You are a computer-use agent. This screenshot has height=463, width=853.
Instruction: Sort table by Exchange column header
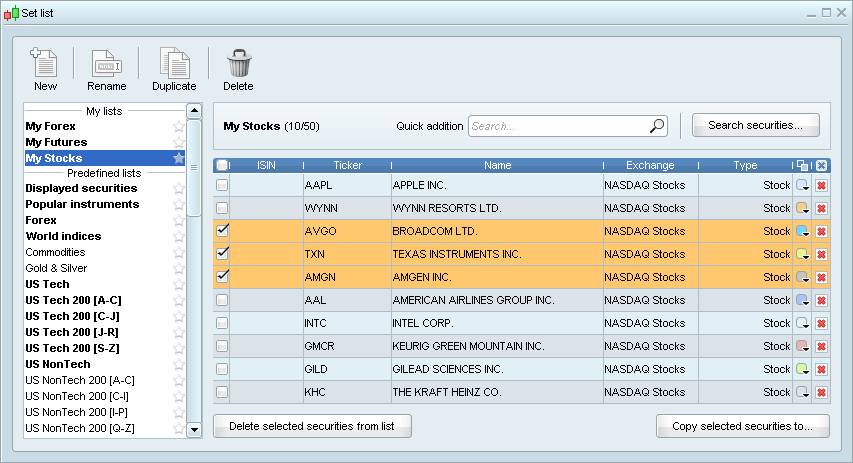pos(650,165)
